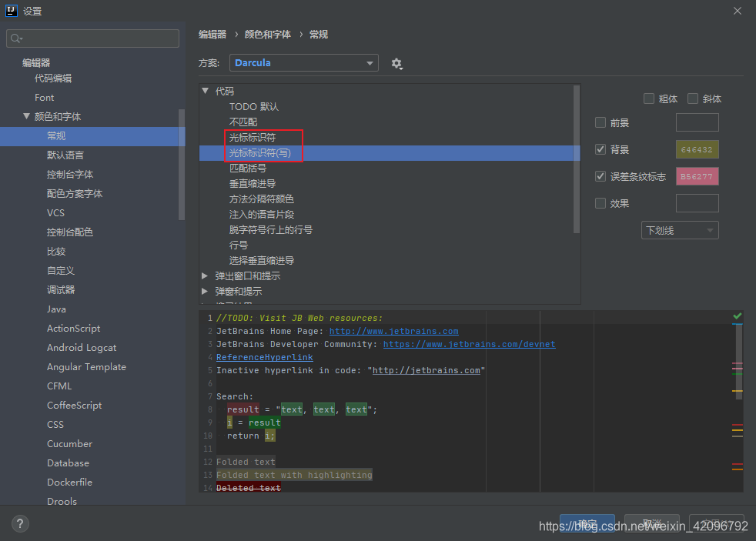This screenshot has width=756, height=541.
Task: Select 自定义 in the sidebar
Action: click(61, 271)
